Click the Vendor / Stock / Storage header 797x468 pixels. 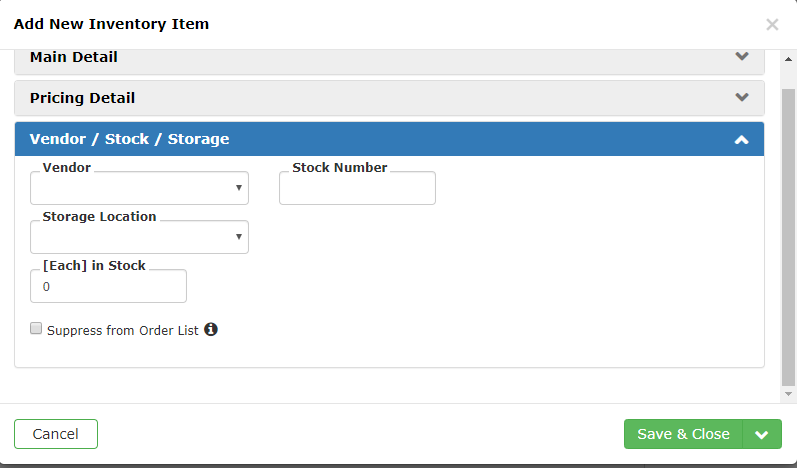click(389, 139)
